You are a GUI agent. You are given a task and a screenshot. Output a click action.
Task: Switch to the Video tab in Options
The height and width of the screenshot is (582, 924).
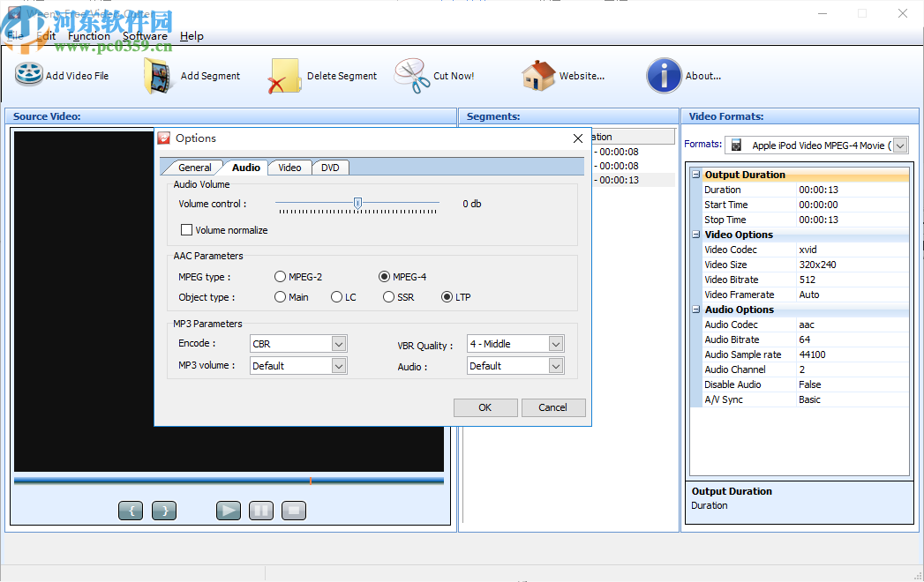[289, 167]
